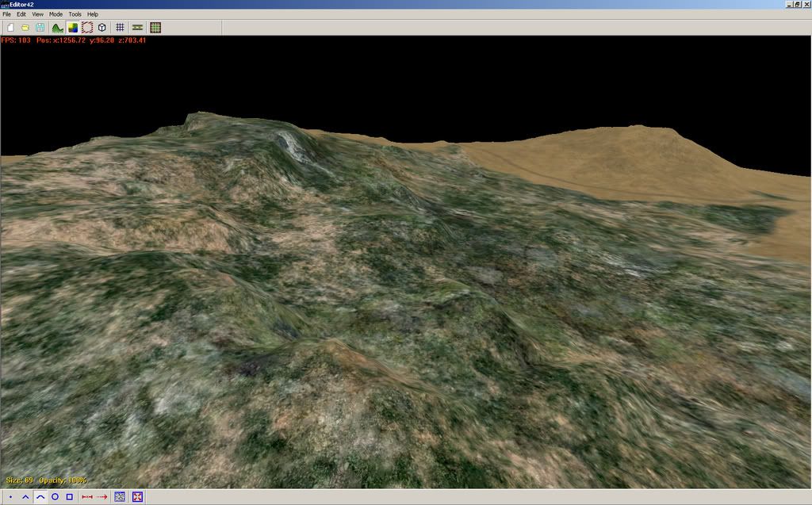The width and height of the screenshot is (812, 505).
Task: Click the red dashed selection region icon
Action: pos(87,28)
